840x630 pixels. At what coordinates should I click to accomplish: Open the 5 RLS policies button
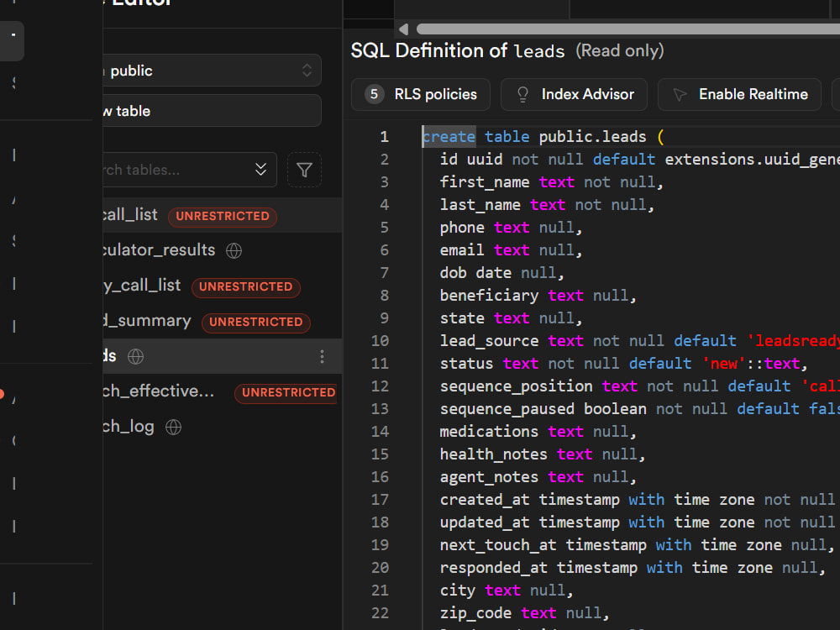coord(421,95)
